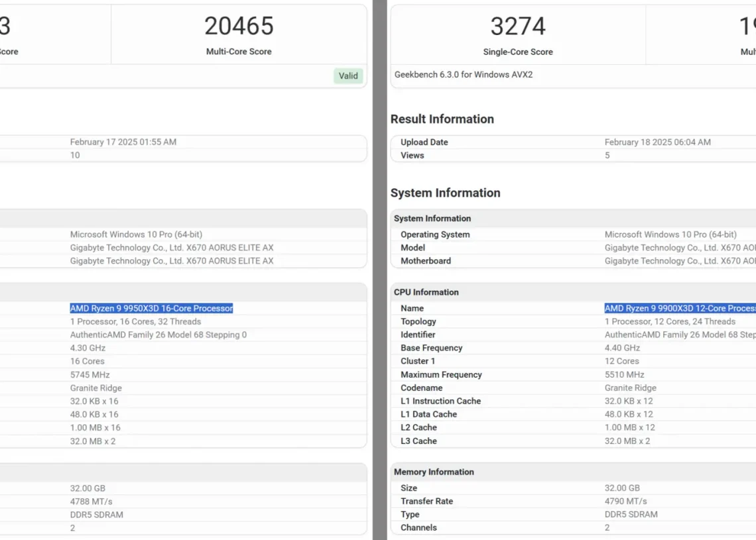Click the '4.40 GHz' base frequency value
Image resolution: width=756 pixels, height=540 pixels.
tap(623, 348)
